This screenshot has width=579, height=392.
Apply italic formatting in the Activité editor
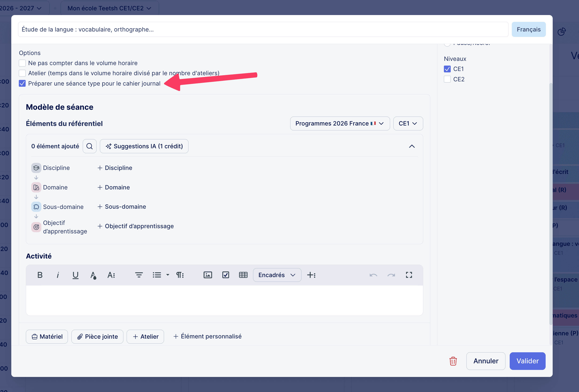click(58, 275)
